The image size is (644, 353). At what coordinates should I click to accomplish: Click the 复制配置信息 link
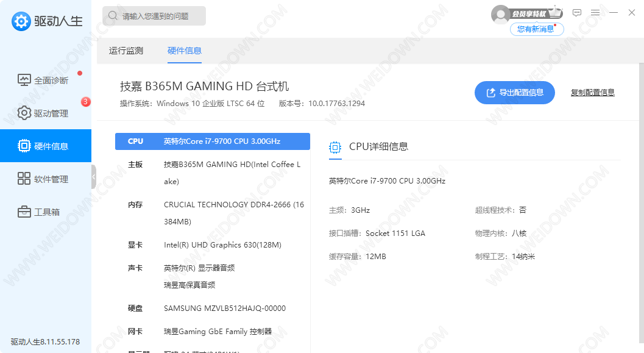coord(592,93)
